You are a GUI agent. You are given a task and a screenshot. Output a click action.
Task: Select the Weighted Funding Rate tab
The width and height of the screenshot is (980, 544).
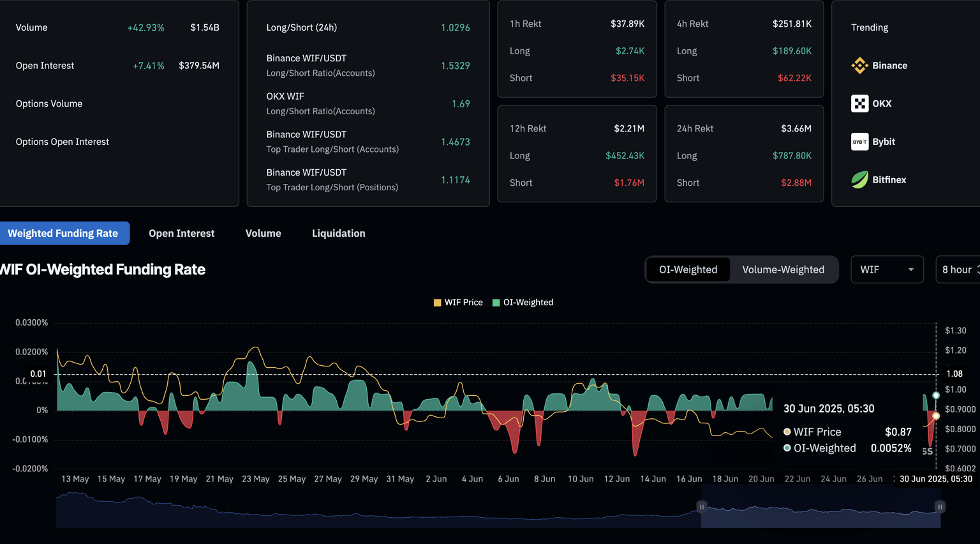coord(63,234)
